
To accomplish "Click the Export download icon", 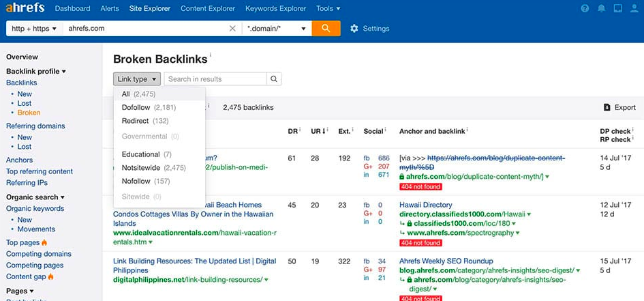I will tap(607, 107).
